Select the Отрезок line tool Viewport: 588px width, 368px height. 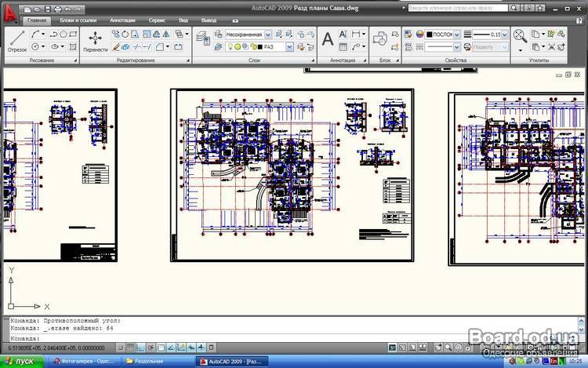[x=16, y=39]
